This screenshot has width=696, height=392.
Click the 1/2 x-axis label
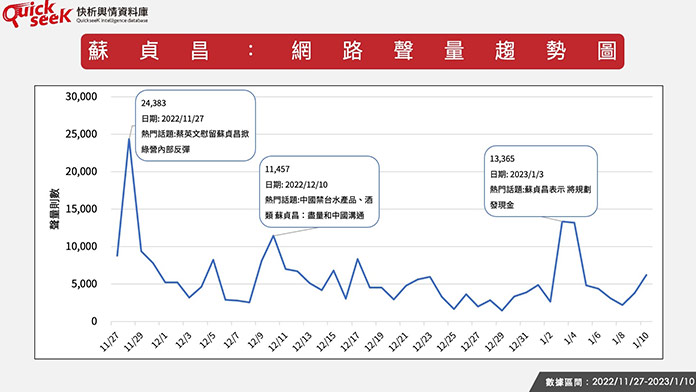pos(545,338)
